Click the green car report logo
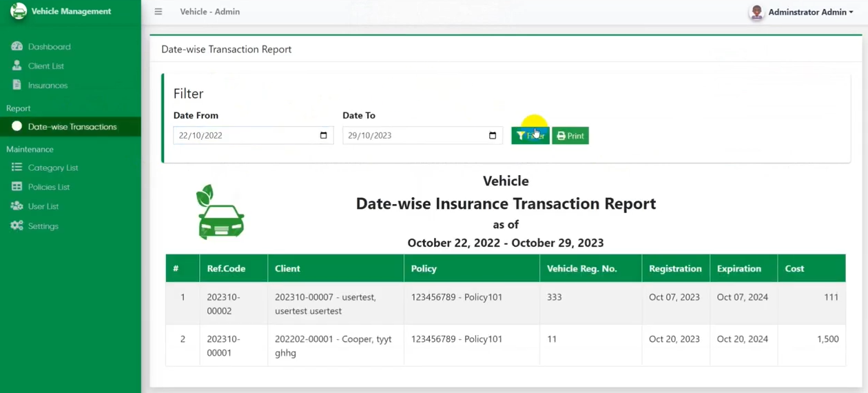The width and height of the screenshot is (868, 393). 220,212
